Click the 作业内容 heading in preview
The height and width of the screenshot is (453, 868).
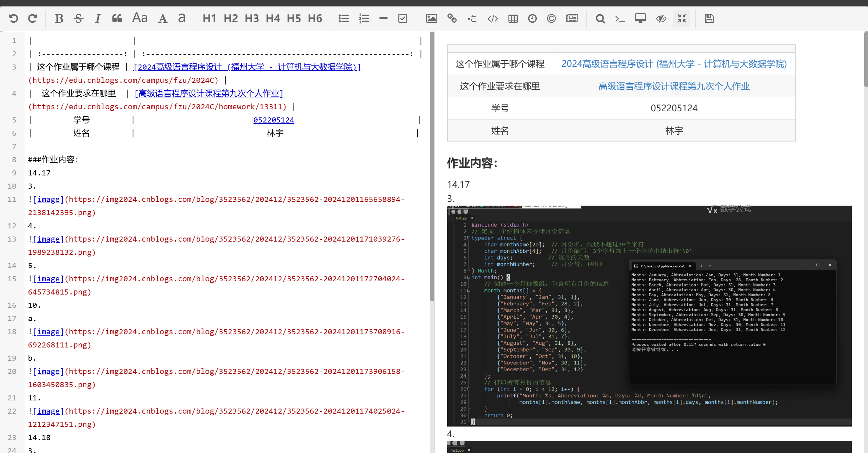click(x=472, y=163)
